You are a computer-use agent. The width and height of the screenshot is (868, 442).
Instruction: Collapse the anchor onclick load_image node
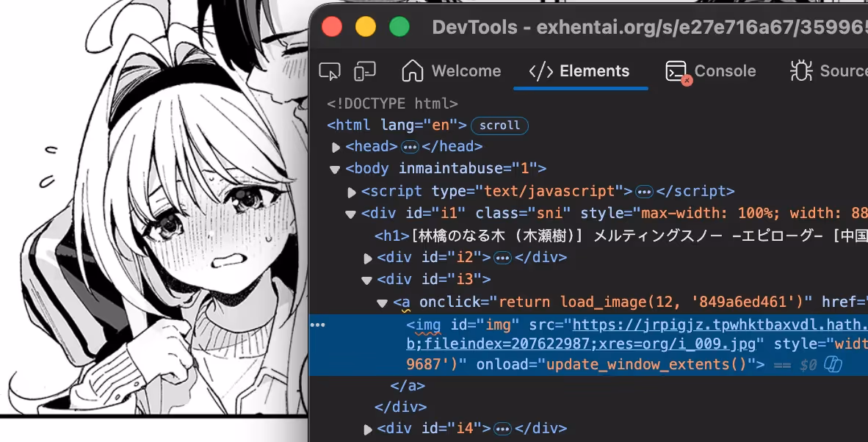click(x=383, y=302)
